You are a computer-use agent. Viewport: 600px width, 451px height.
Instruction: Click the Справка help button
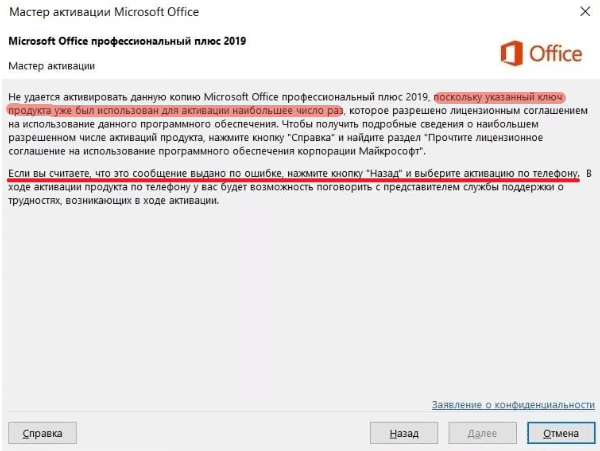click(x=42, y=433)
